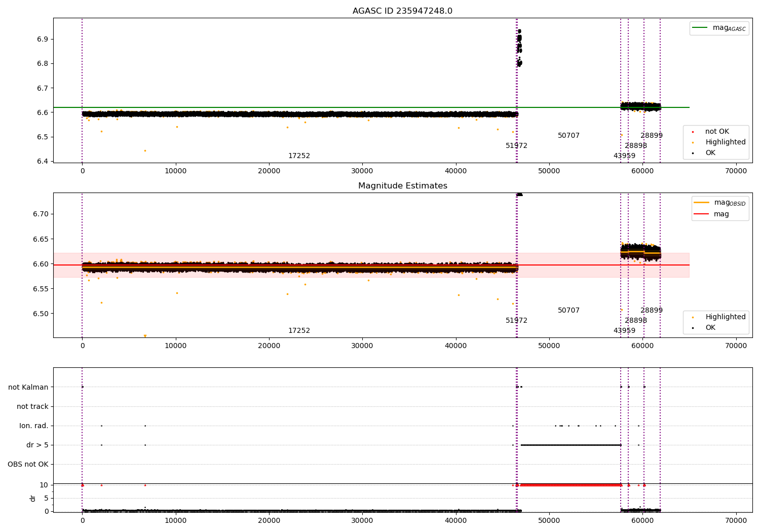The height and width of the screenshot is (532, 760).
Task: Click y-axis tick 6.50 in the middle plot
Action: (x=41, y=314)
